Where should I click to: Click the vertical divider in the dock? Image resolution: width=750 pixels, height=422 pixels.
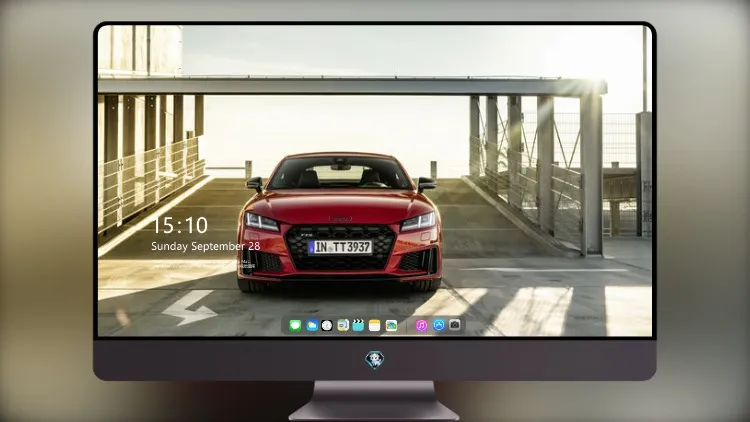click(x=407, y=326)
